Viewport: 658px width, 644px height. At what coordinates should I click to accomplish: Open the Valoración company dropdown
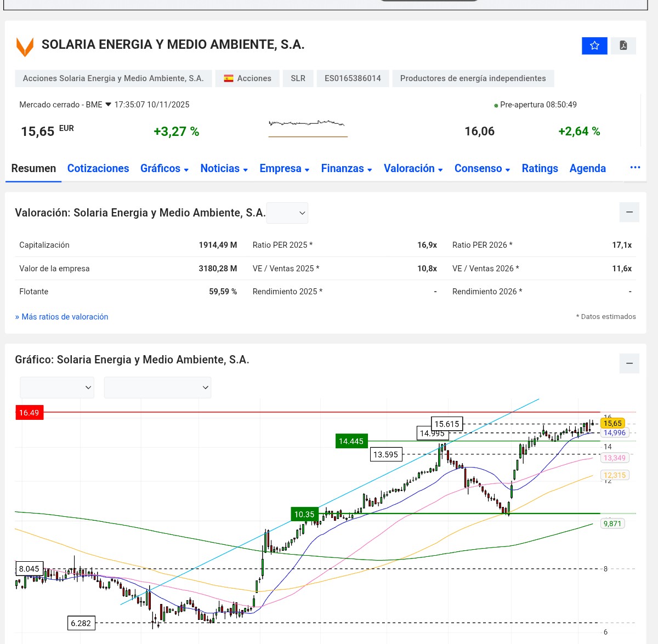tap(287, 213)
